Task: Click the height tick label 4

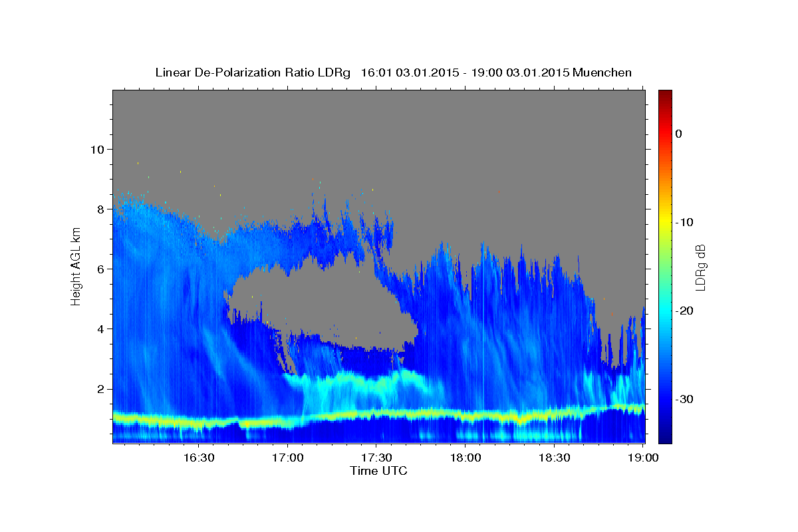Action: click(100, 329)
